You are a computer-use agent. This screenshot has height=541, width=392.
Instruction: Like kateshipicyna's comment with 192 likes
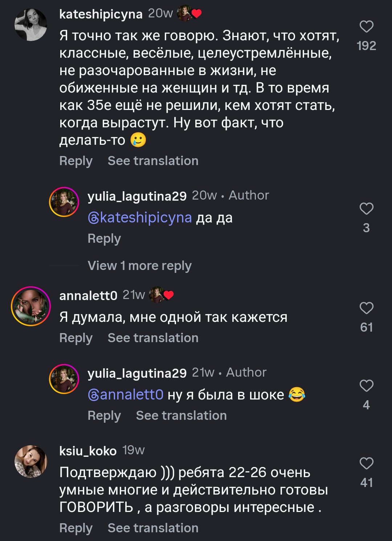(366, 27)
